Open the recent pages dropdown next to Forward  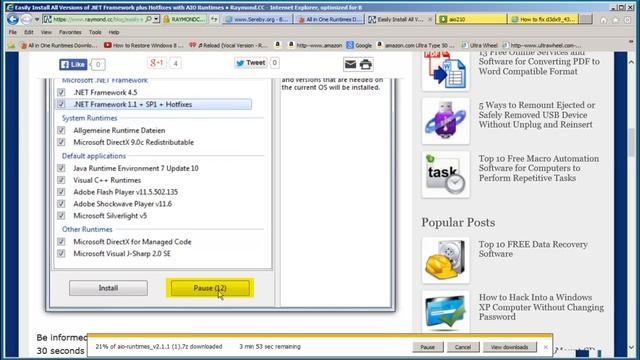(x=37, y=20)
